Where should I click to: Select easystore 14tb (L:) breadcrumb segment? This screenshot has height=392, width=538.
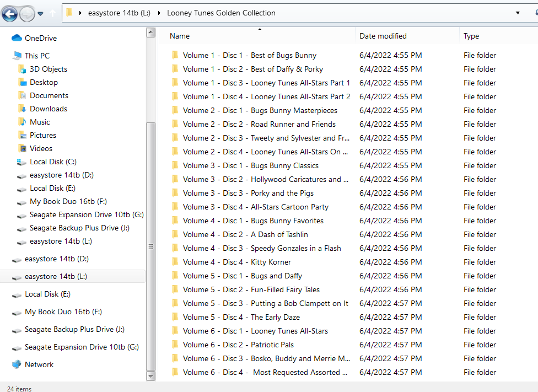(x=119, y=13)
